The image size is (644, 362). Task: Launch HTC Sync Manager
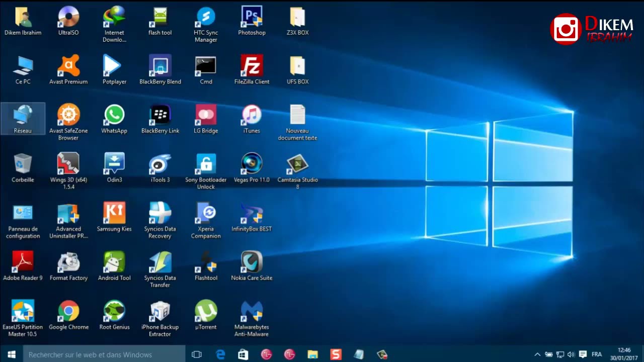(206, 24)
